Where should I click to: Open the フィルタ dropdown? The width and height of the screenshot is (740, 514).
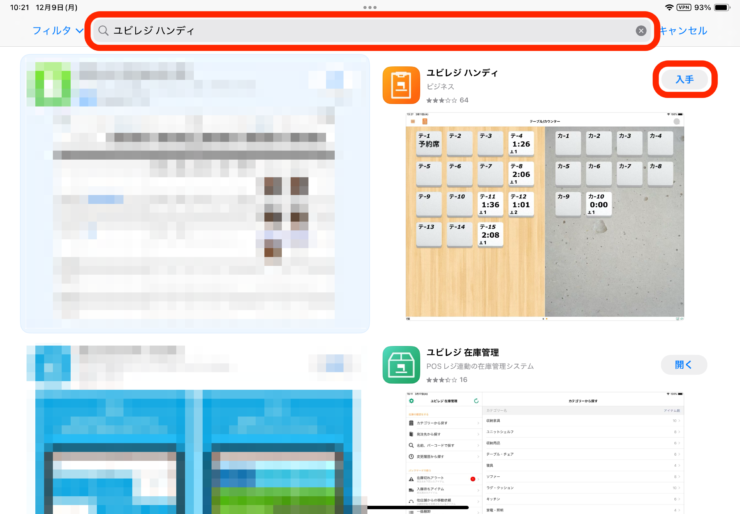click(x=58, y=31)
